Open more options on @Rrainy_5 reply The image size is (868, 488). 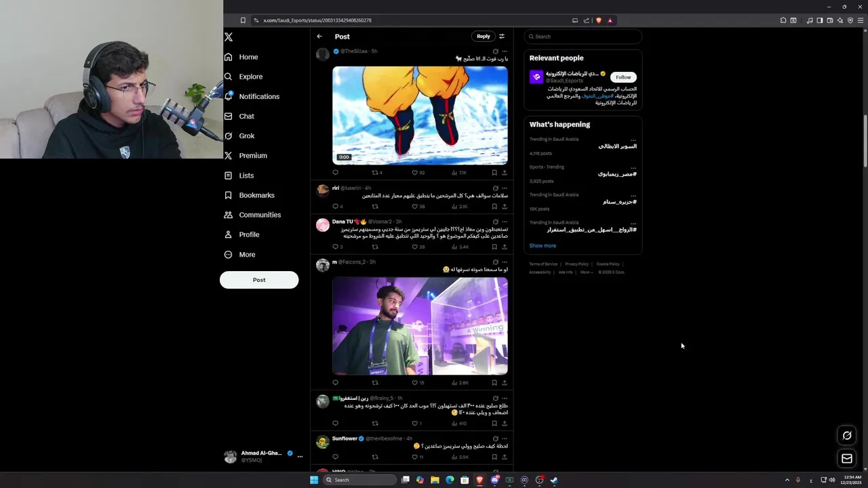(505, 399)
